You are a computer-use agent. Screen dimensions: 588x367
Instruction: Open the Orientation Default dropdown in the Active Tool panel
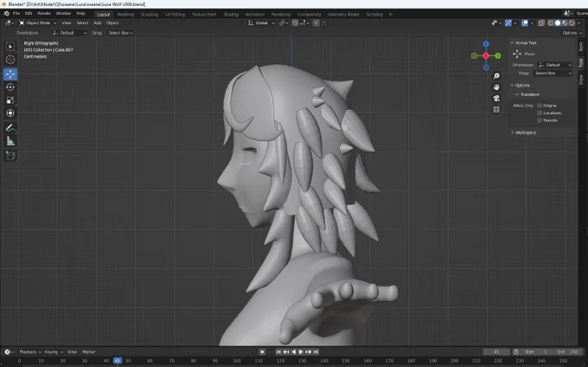(x=555, y=65)
